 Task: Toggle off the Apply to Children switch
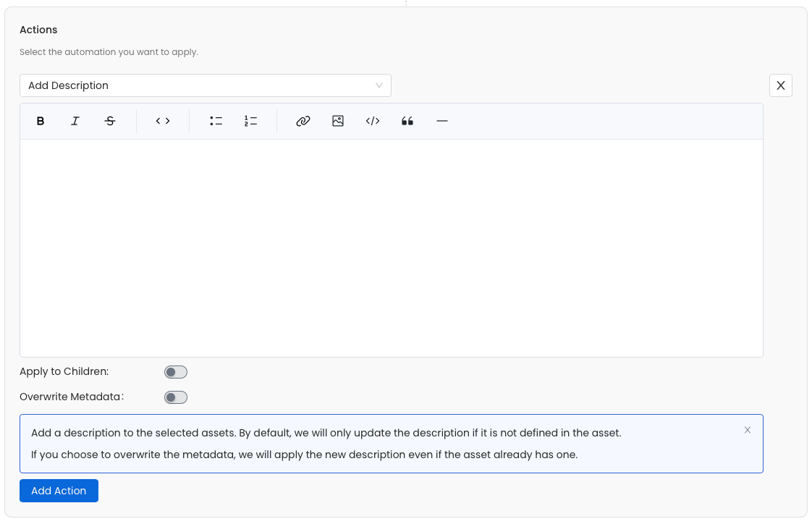point(175,371)
